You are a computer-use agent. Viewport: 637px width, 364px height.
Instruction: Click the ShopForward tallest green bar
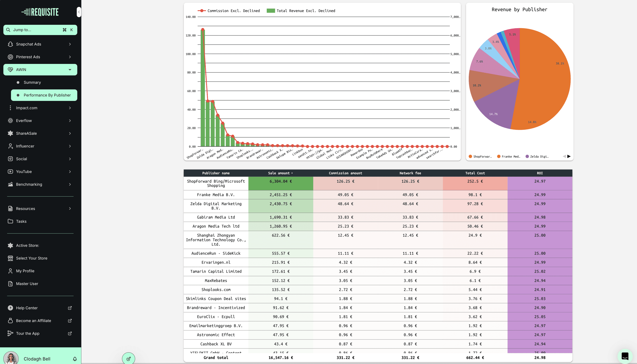pyautogui.click(x=203, y=88)
